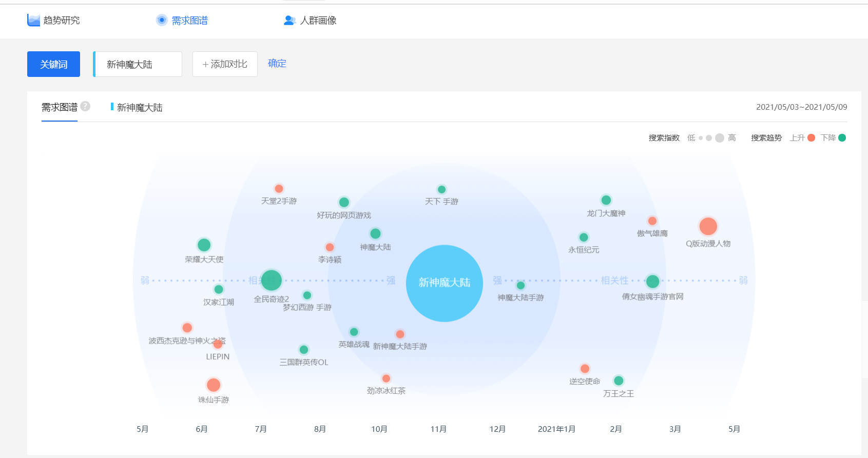This screenshot has height=458, width=868.
Task: Select 7月 on the timeline
Action: tap(261, 429)
